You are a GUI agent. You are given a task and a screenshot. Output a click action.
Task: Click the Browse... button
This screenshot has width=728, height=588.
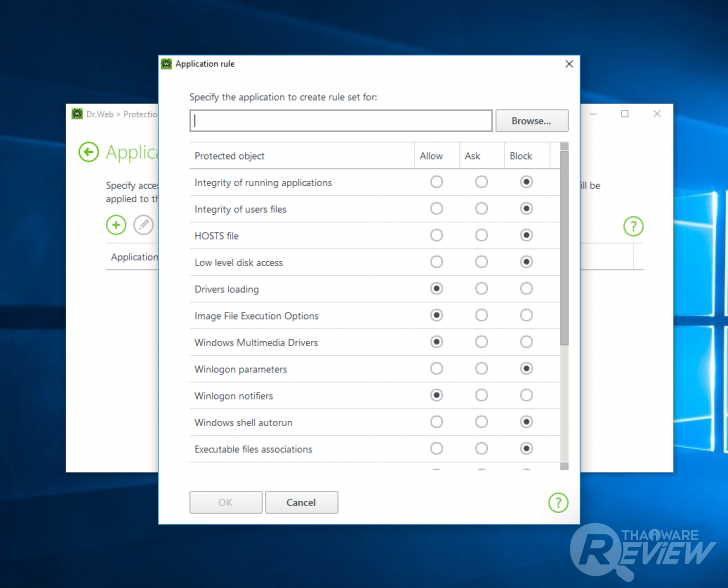point(532,121)
